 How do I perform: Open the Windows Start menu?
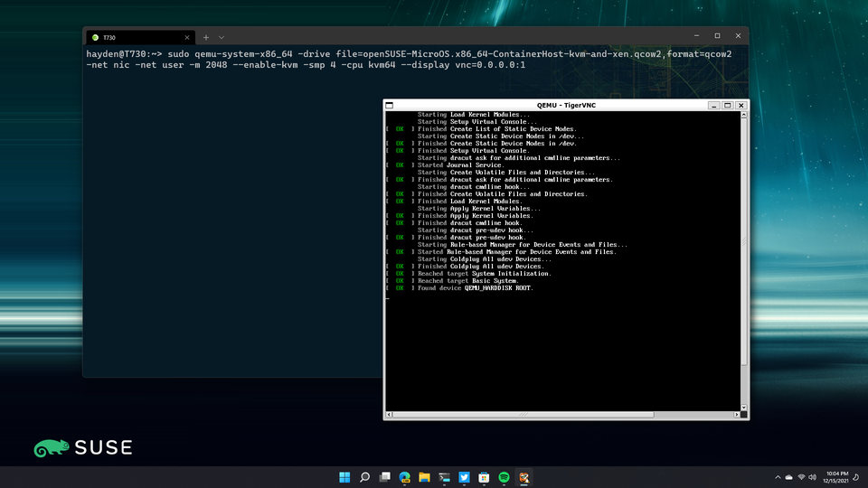coord(344,476)
